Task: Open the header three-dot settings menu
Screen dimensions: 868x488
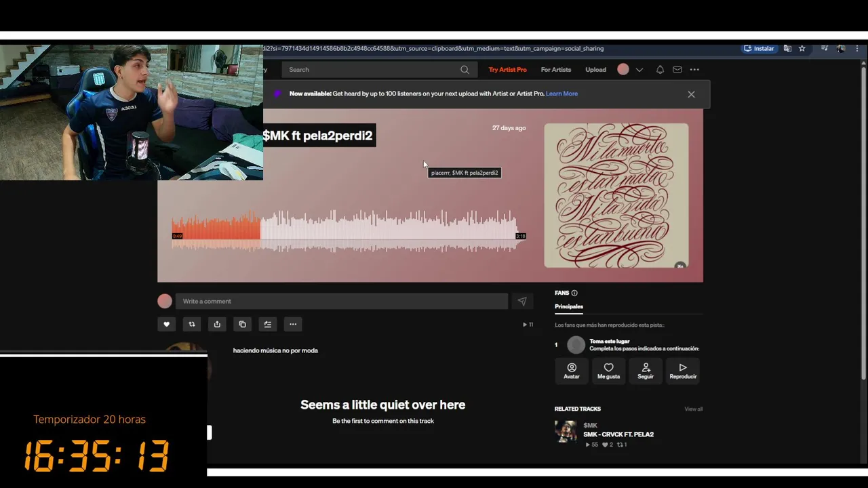Action: tap(694, 69)
